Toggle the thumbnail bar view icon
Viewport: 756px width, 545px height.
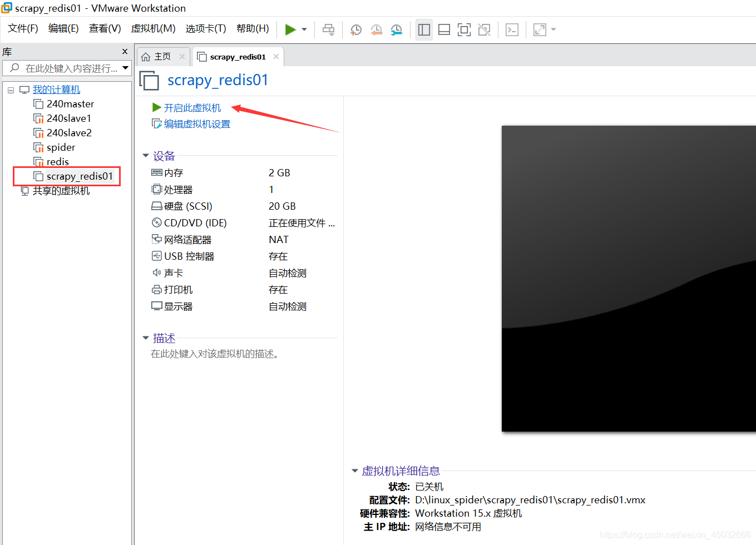444,29
